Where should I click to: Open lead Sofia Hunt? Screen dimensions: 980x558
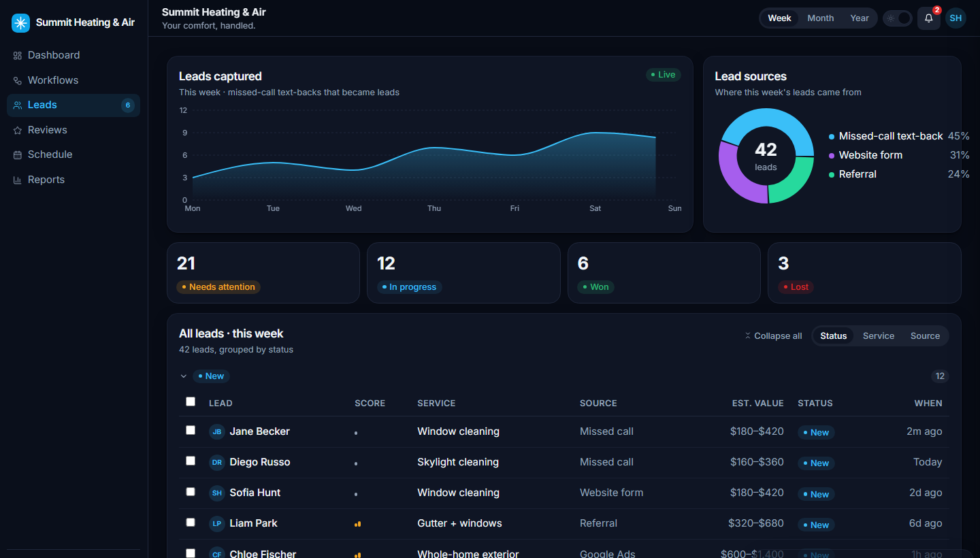255,493
